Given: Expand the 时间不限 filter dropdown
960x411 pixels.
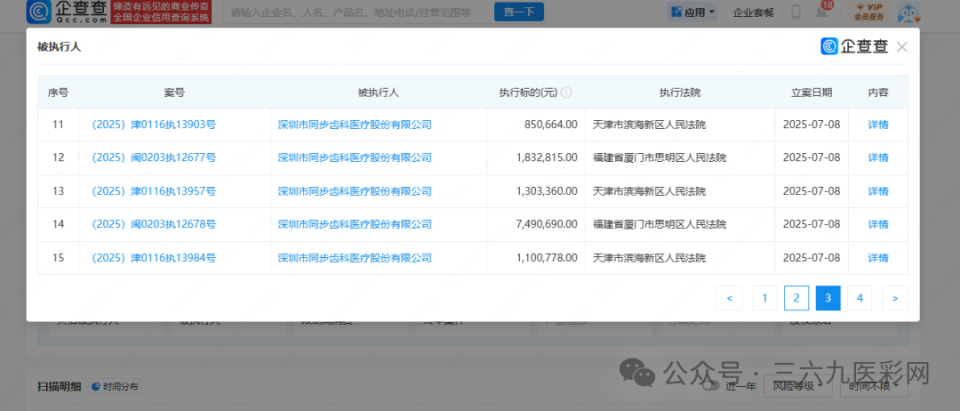Looking at the screenshot, I should pyautogui.click(x=873, y=386).
